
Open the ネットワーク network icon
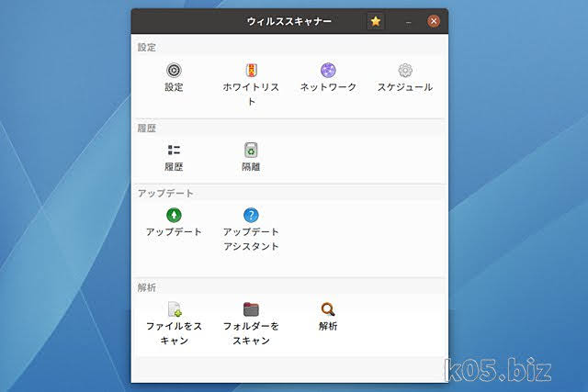(x=328, y=71)
